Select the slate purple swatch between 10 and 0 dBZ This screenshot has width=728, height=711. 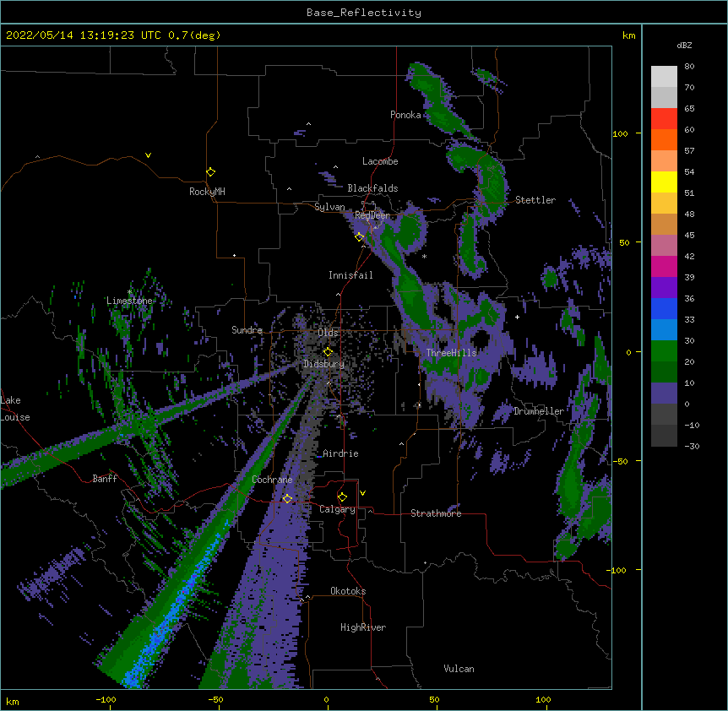click(664, 393)
